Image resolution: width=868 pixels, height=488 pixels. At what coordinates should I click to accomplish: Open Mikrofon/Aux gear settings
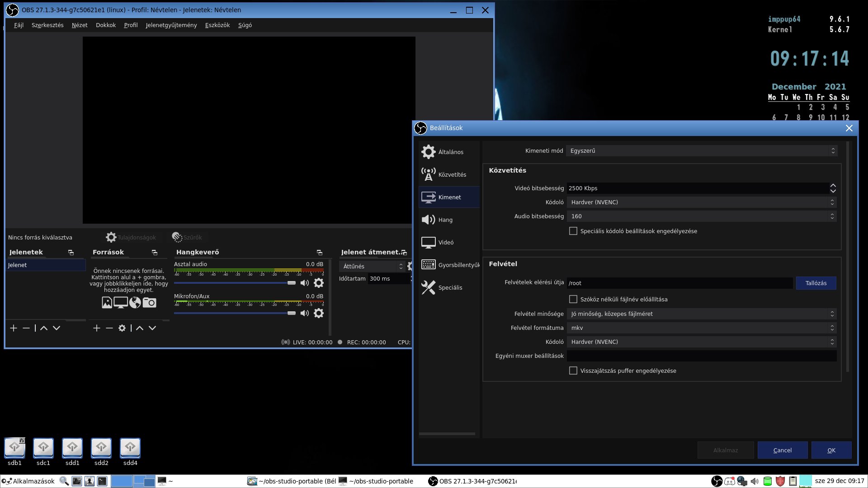point(319,313)
